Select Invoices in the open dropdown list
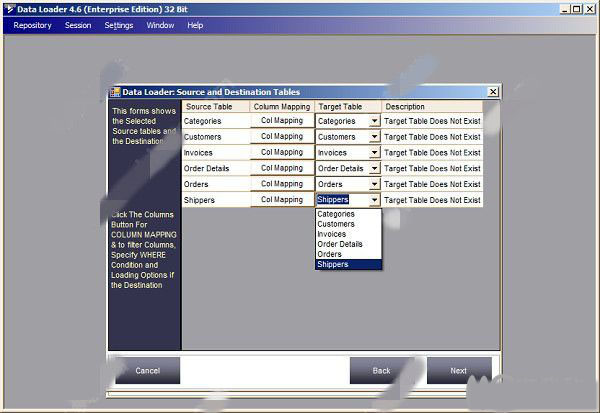600x413 pixels. click(348, 234)
